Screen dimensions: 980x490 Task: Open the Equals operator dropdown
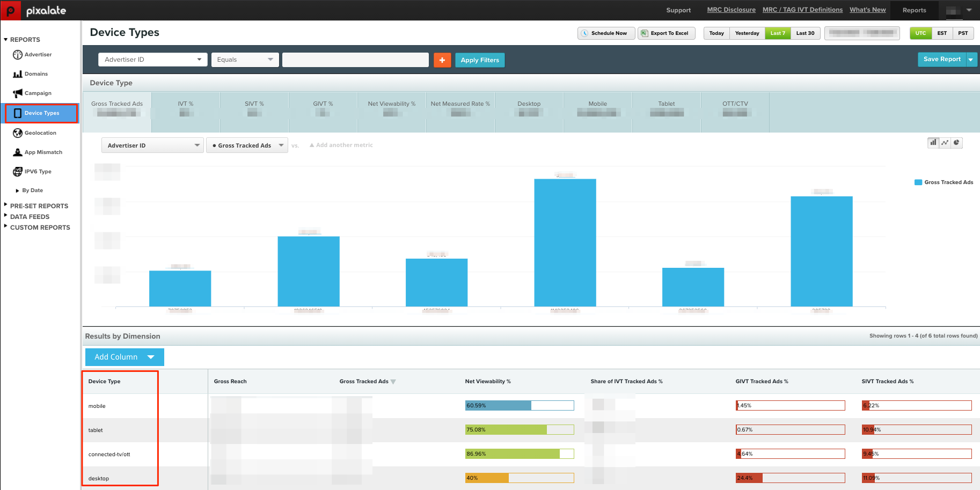[245, 60]
